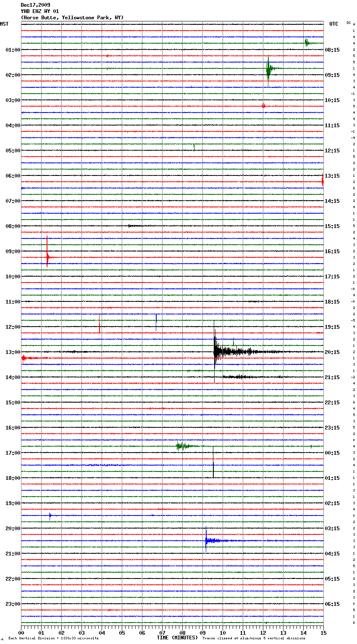Click minute tick 15 on the bottom axis
The height and width of the screenshot is (644, 357).
point(323,633)
